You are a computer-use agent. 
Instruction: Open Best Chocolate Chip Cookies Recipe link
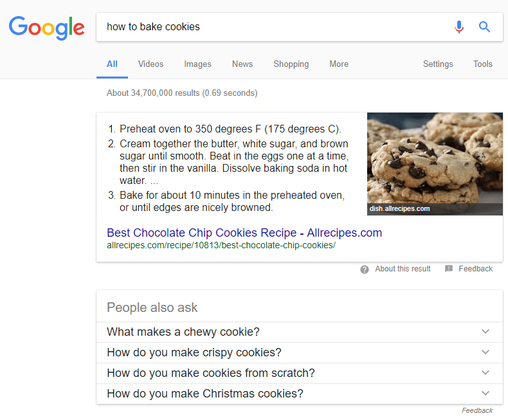(x=244, y=233)
